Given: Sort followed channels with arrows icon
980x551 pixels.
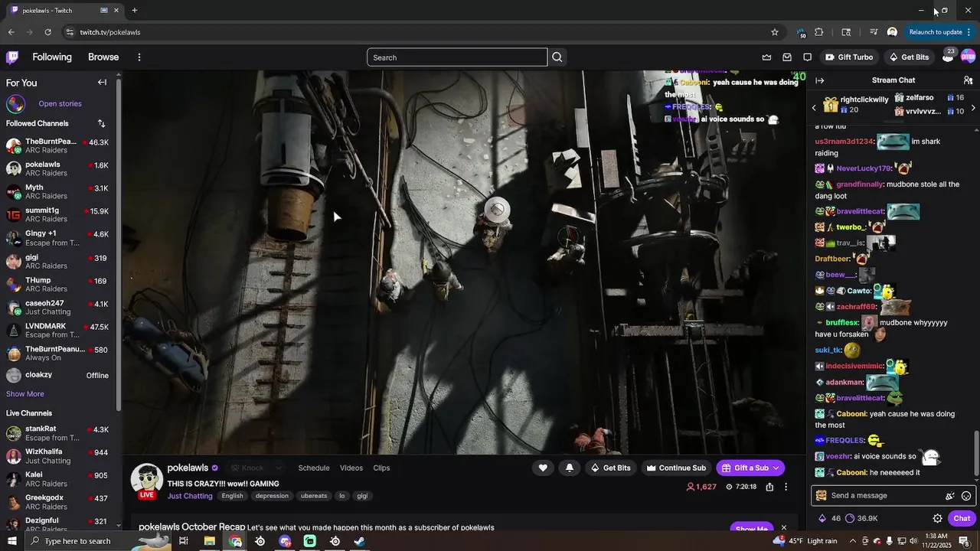Looking at the screenshot, I should (101, 123).
